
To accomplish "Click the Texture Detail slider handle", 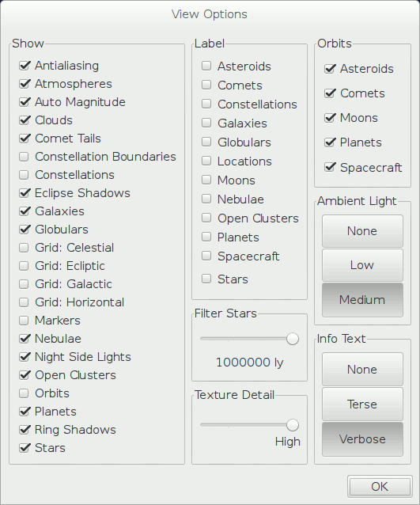I will [292, 425].
